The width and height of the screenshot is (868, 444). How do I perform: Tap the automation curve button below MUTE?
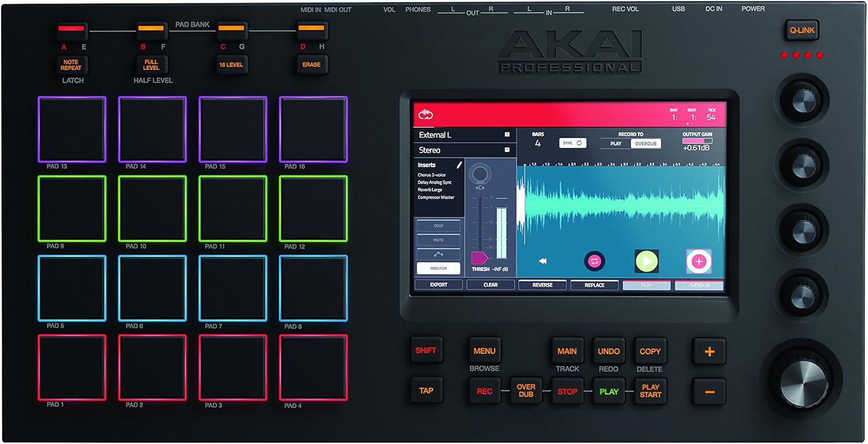click(438, 254)
